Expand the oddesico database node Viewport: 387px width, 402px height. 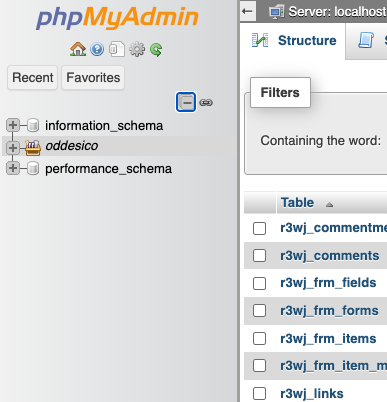13,147
